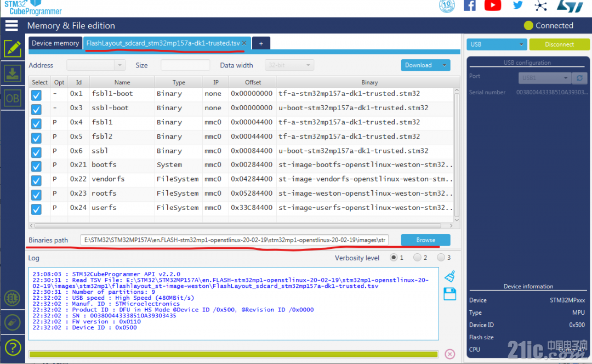Toggle checkbox for bootfs partition
The image size is (592, 364).
pos(36,166)
